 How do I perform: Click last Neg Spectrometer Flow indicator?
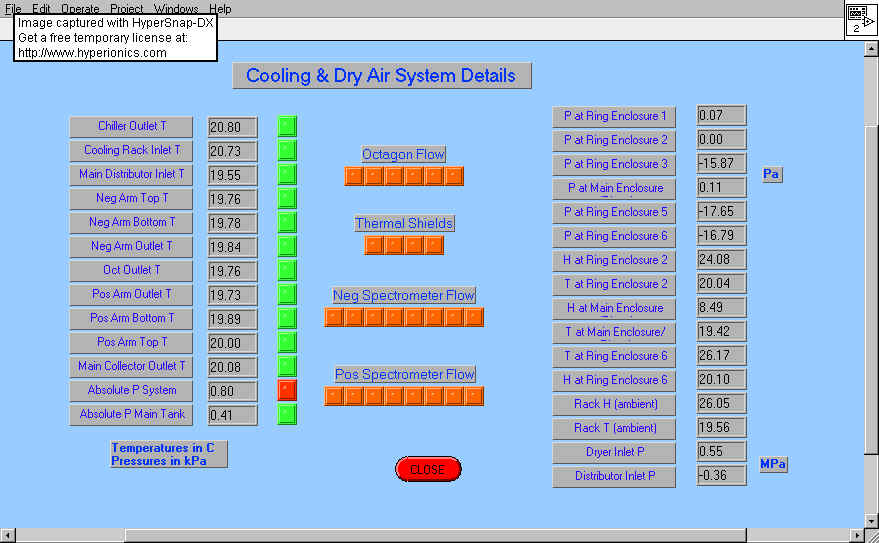tap(474, 317)
